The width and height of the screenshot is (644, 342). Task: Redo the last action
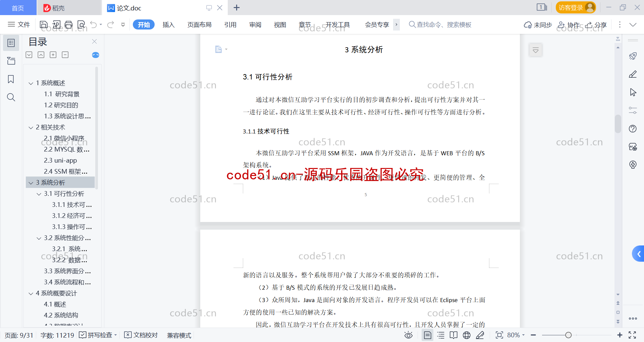click(x=111, y=24)
